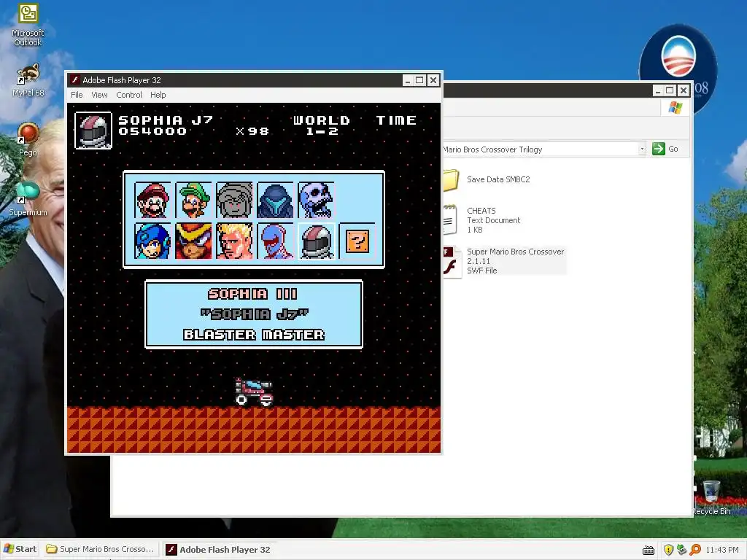Click the taskbar clock showing 11:43 PM
747x560 pixels.
tap(721, 550)
